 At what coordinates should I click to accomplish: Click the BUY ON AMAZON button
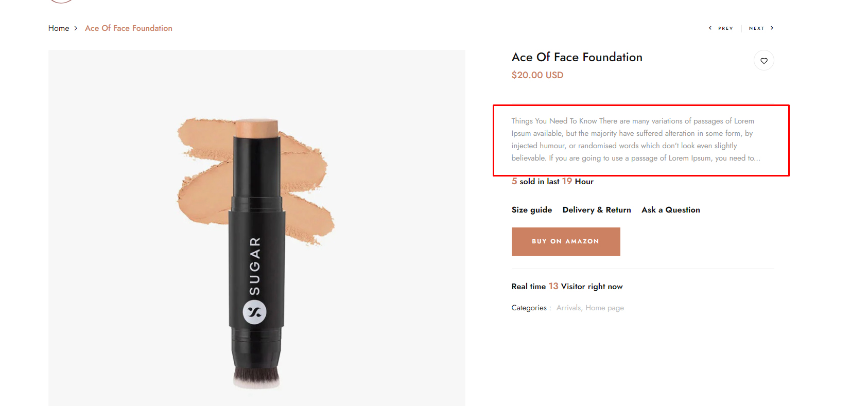(566, 241)
